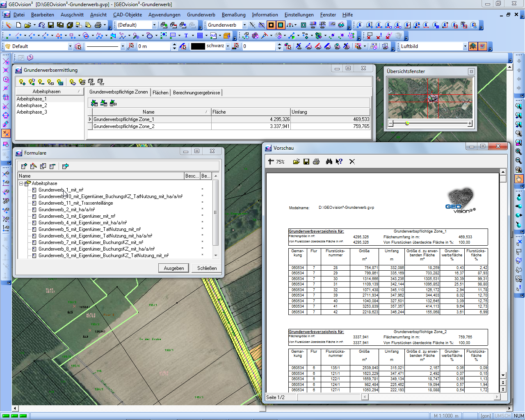Click the T text tool icon
This screenshot has height=420, width=525.
(x=186, y=36)
